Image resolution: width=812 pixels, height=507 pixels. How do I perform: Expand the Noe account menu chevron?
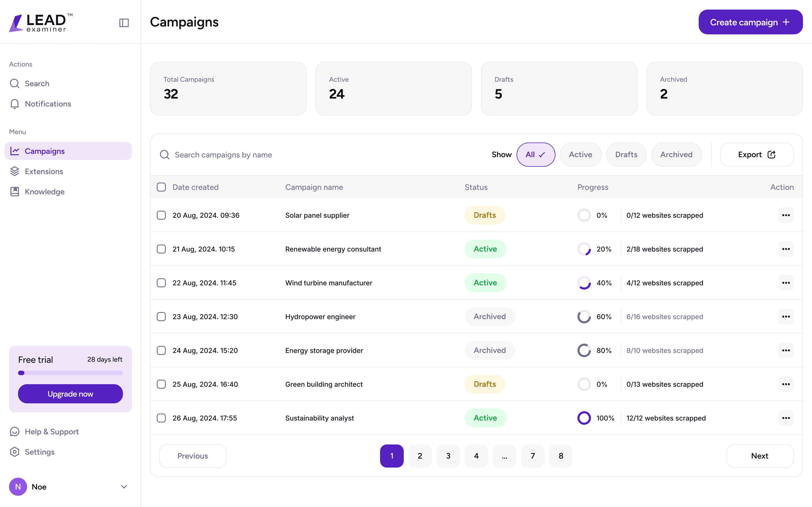[x=124, y=486]
